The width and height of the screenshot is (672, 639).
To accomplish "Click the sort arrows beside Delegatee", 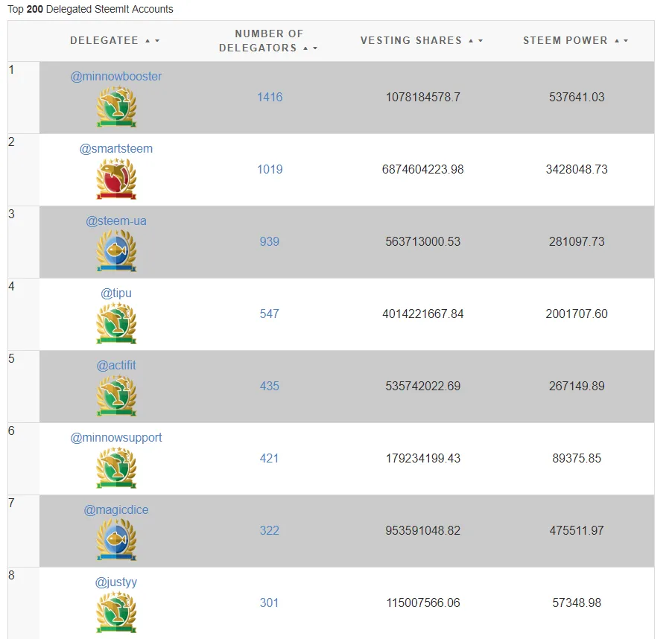I will 152,41.
